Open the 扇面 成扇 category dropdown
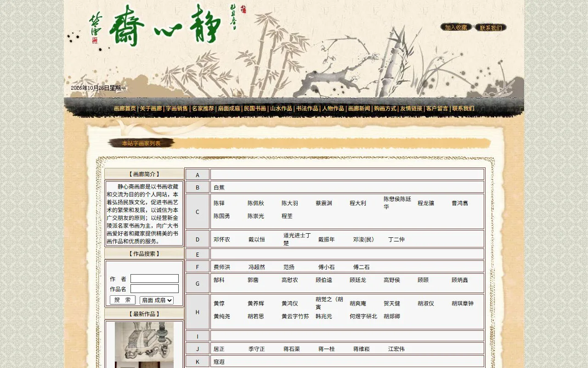Image resolution: width=588 pixels, height=368 pixels. coord(157,300)
